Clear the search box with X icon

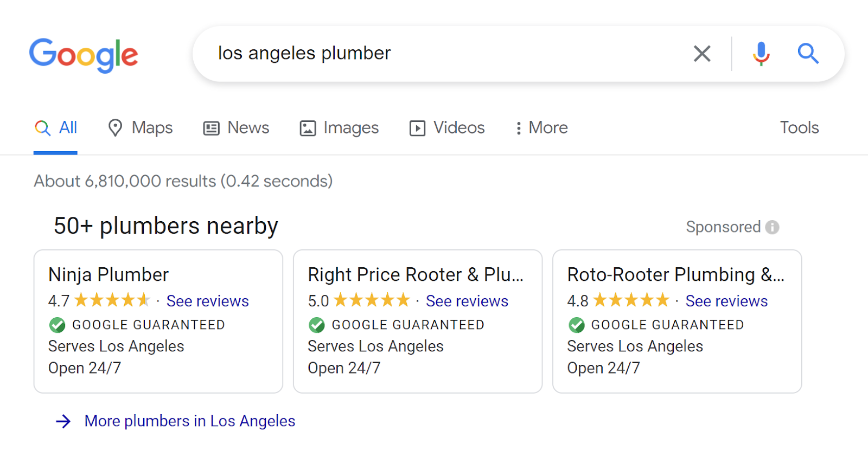pos(702,54)
